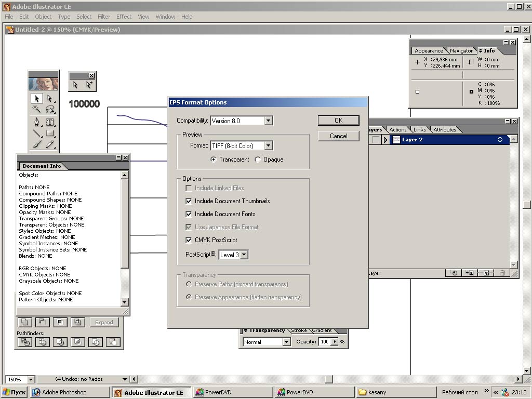
Task: Click the Пуск start button
Action: pos(14,392)
